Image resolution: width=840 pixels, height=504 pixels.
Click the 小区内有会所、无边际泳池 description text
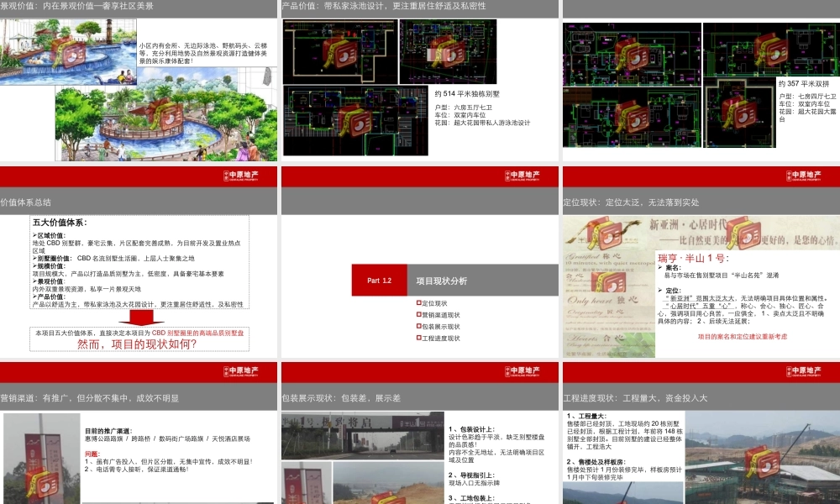coord(203,54)
